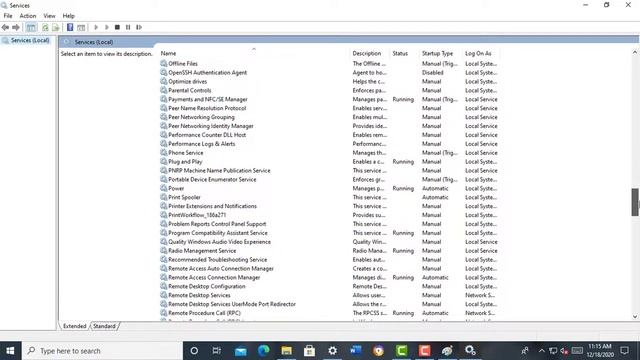Viewport: 640px width, 360px height.
Task: Switch to the Standard tab
Action: [104, 326]
